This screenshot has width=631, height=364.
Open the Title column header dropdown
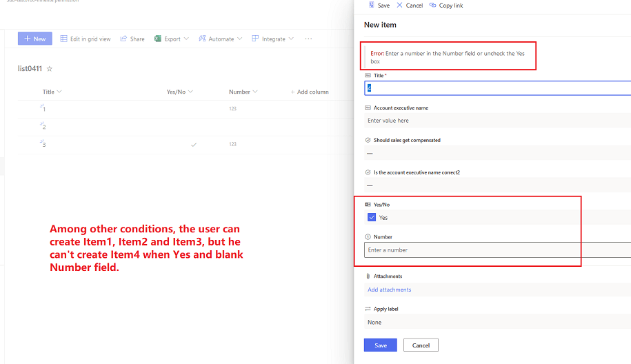point(52,92)
